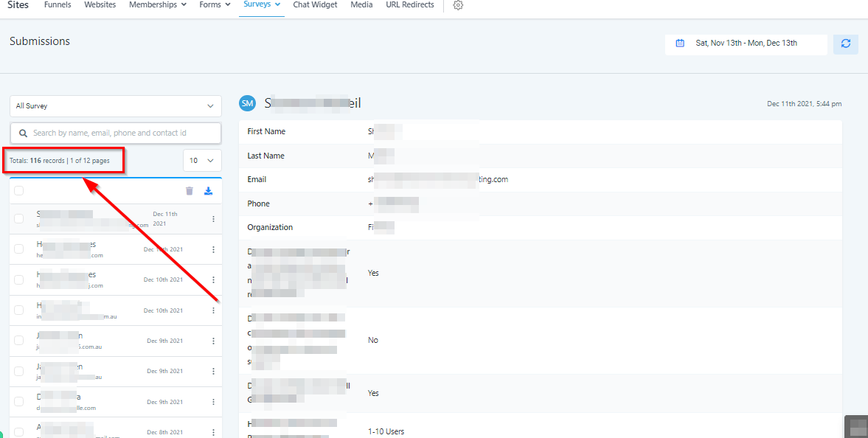Screen dimensions: 868x438
Task: Open the URL Redirects tab
Action: (410, 4)
